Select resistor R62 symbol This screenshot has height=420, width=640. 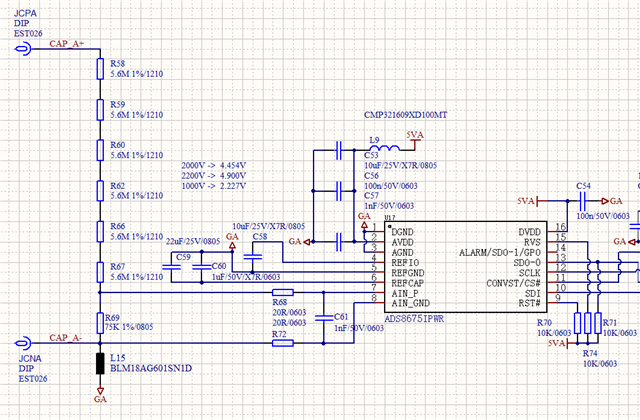(100, 191)
